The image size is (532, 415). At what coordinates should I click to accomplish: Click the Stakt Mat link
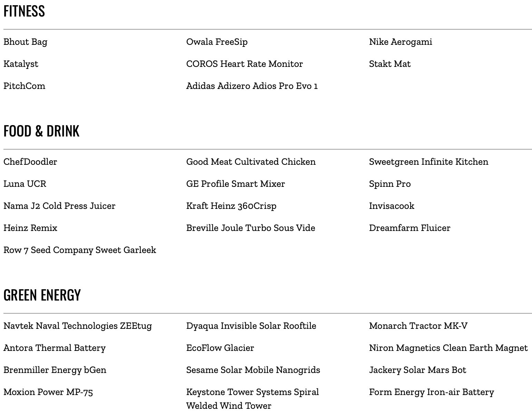(390, 64)
